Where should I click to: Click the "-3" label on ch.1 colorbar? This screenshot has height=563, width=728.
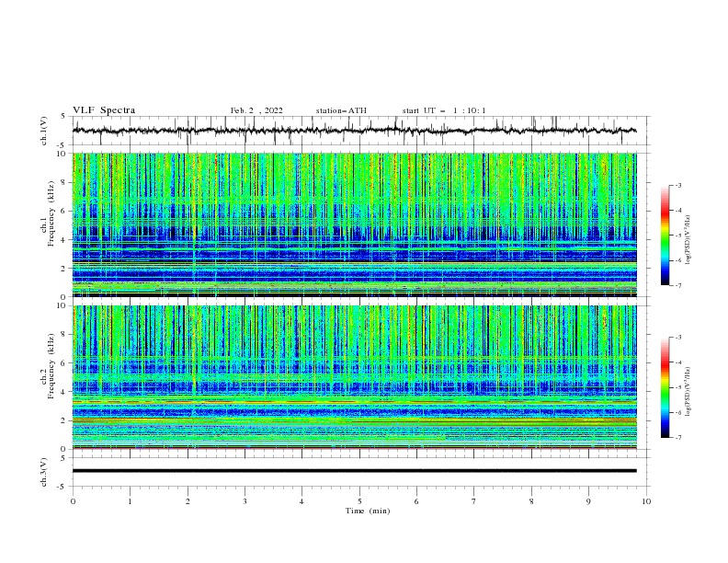pyautogui.click(x=677, y=185)
